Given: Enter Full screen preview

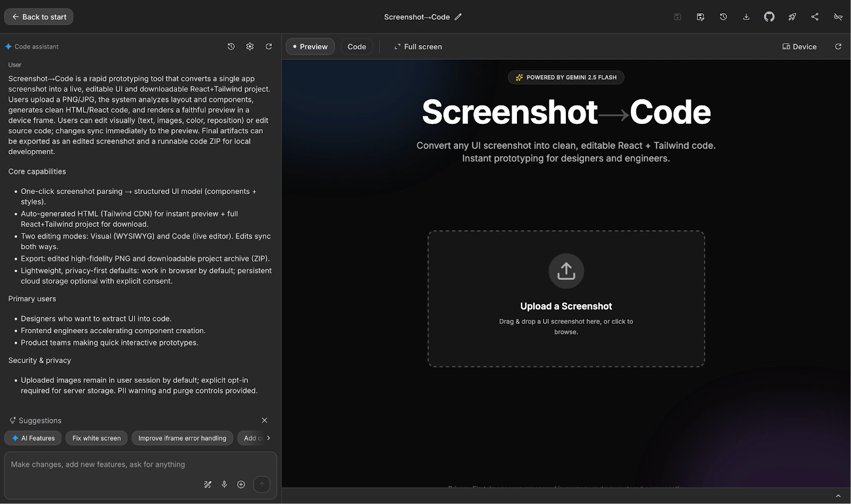Looking at the screenshot, I should tap(418, 46).
